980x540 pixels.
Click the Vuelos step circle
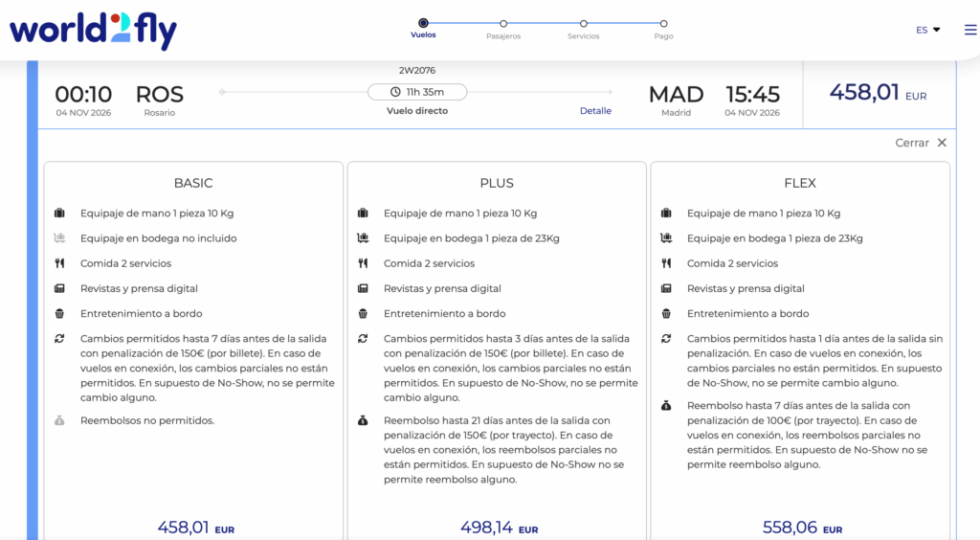pos(423,23)
